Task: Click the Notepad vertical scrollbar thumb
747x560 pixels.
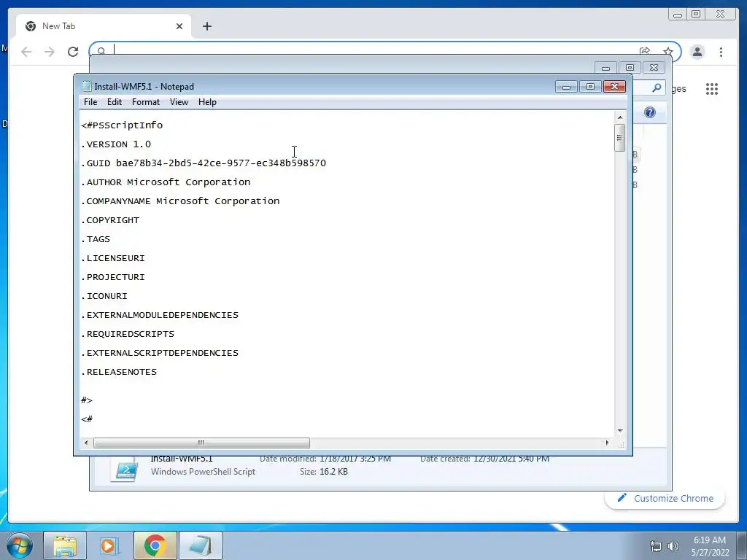Action: pos(620,138)
